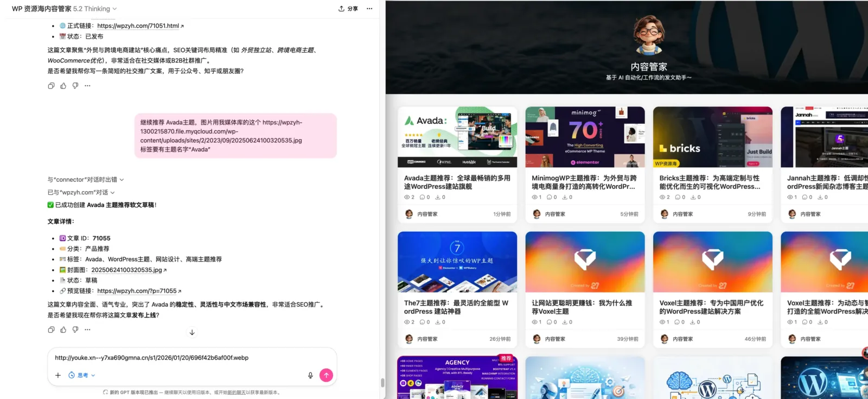Click 内容管家 author name on The7 card

(427, 339)
